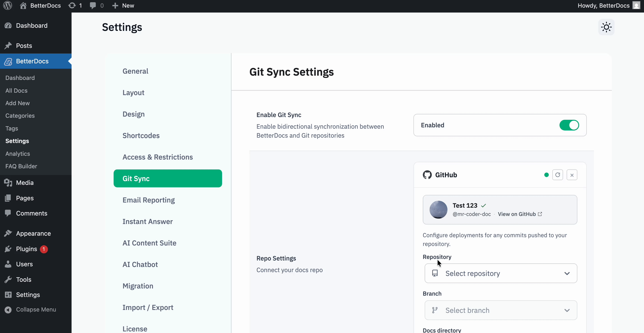Click the @mr-coder-doc username text

pos(472,214)
